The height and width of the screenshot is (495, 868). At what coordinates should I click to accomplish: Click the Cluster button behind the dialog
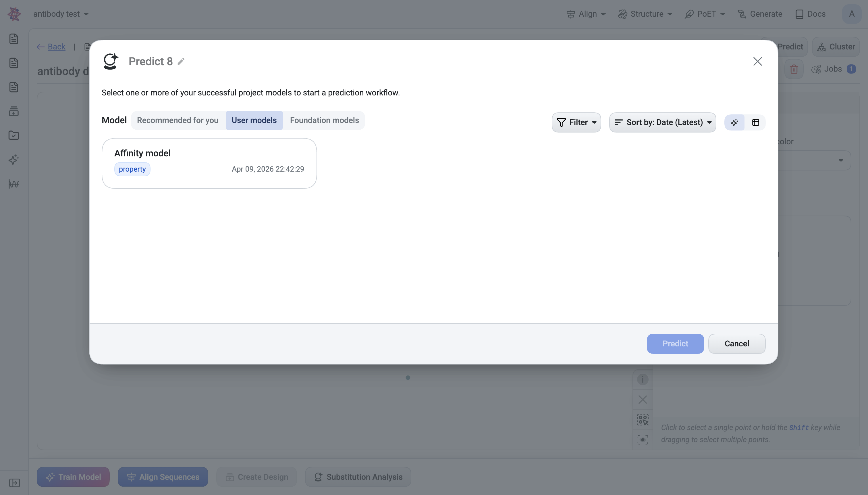click(836, 47)
